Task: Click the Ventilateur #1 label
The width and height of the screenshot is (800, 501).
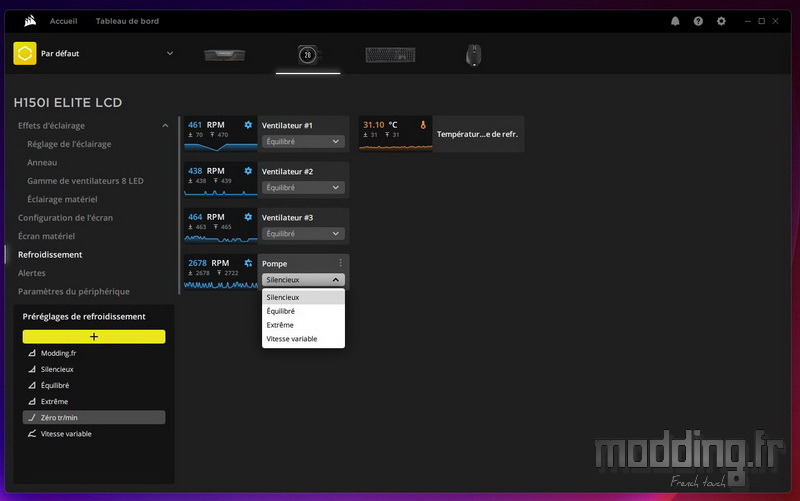Action: coord(287,125)
